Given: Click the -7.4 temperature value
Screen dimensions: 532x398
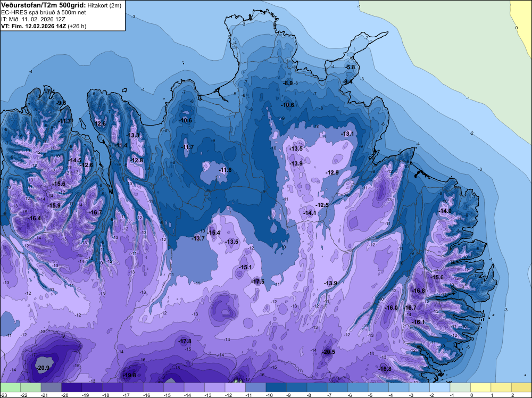Looking at the screenshot, I should pos(50,92).
